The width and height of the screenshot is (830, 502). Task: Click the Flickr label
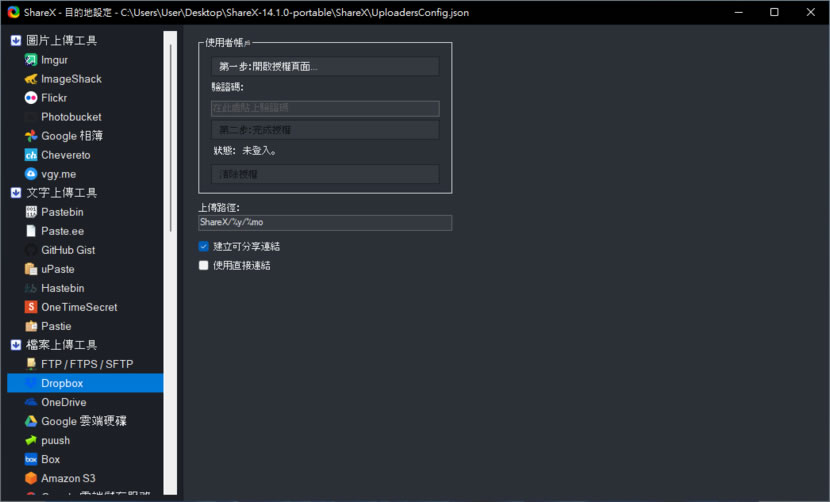click(x=54, y=98)
